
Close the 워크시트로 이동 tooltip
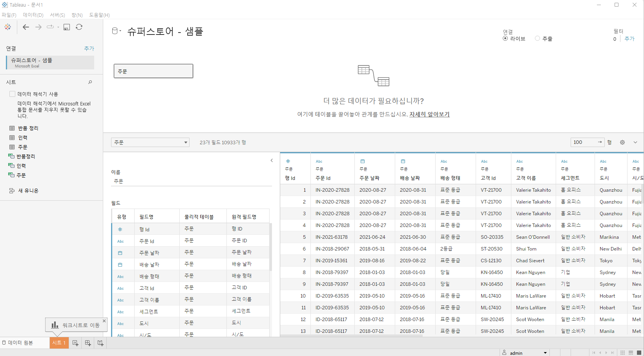[x=104, y=321]
